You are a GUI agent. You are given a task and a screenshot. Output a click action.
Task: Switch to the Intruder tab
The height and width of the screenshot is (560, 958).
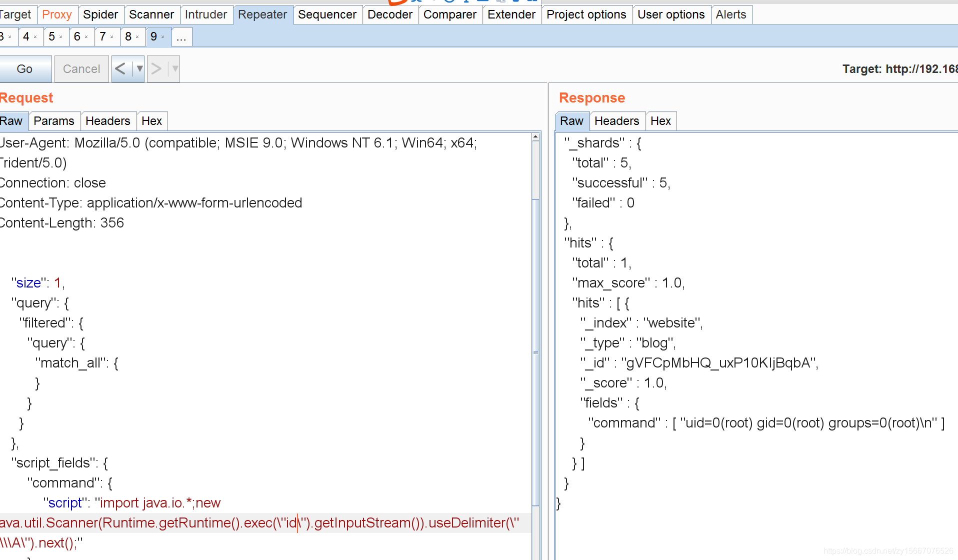pos(206,14)
